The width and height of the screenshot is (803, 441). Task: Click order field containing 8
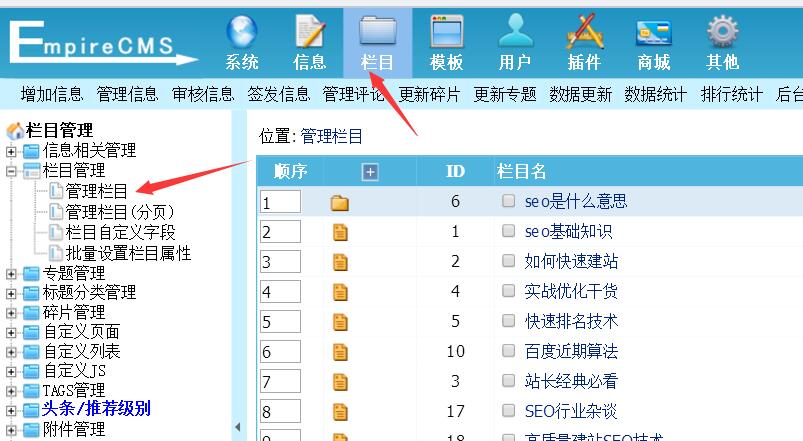point(280,412)
